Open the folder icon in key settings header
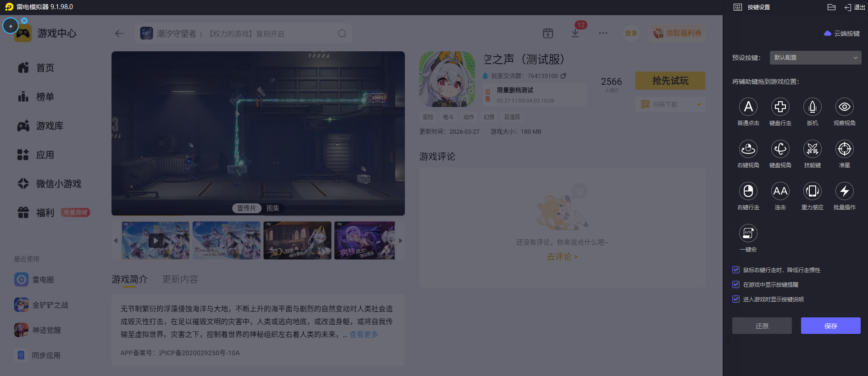Image resolution: width=868 pixels, height=376 pixels. pos(832,7)
